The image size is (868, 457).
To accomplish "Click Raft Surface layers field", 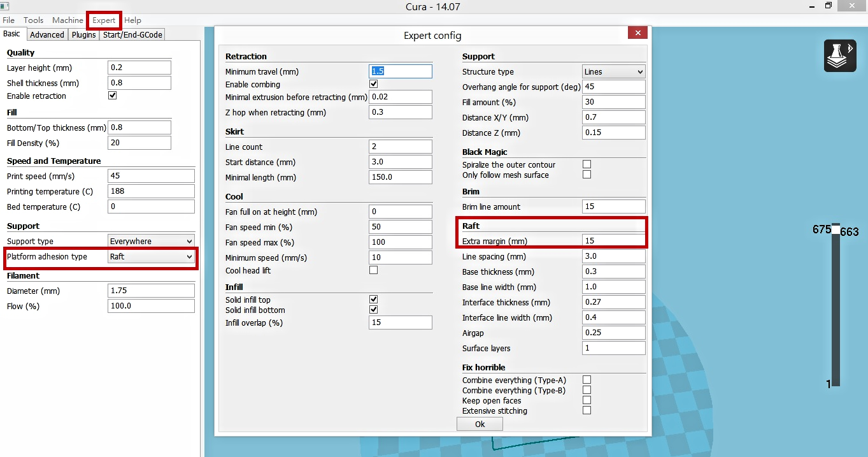I will [614, 348].
